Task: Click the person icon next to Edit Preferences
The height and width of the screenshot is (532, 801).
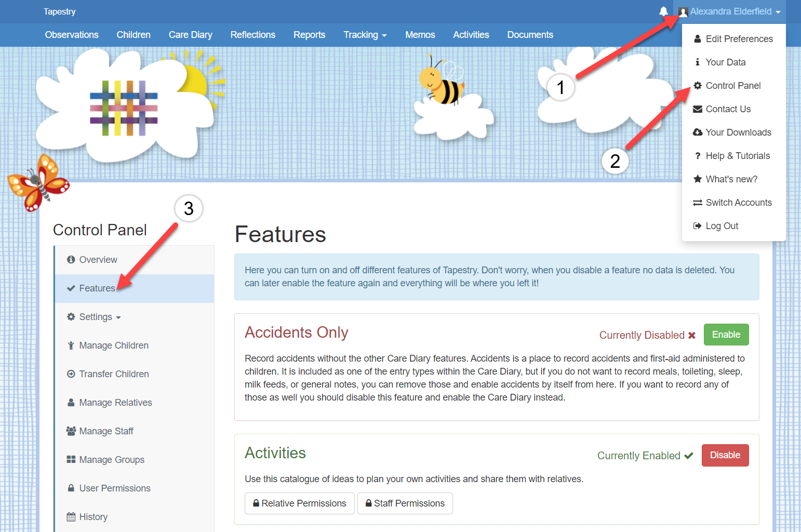Action: click(x=698, y=39)
